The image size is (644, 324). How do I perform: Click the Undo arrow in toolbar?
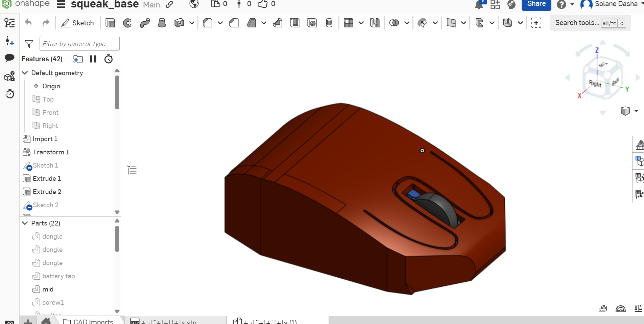coord(28,23)
